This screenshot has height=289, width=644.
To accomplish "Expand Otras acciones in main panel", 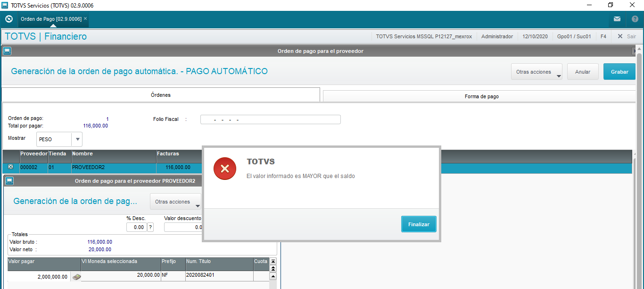I will pyautogui.click(x=537, y=72).
